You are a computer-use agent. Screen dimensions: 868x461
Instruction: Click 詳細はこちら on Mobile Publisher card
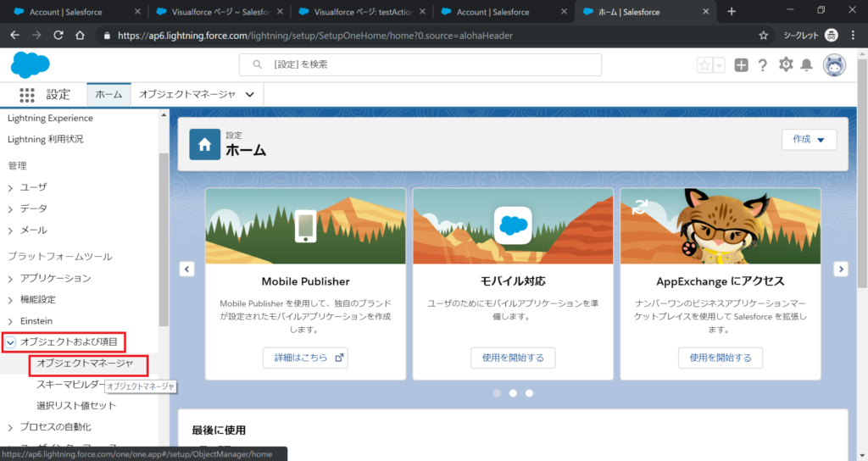click(x=305, y=358)
